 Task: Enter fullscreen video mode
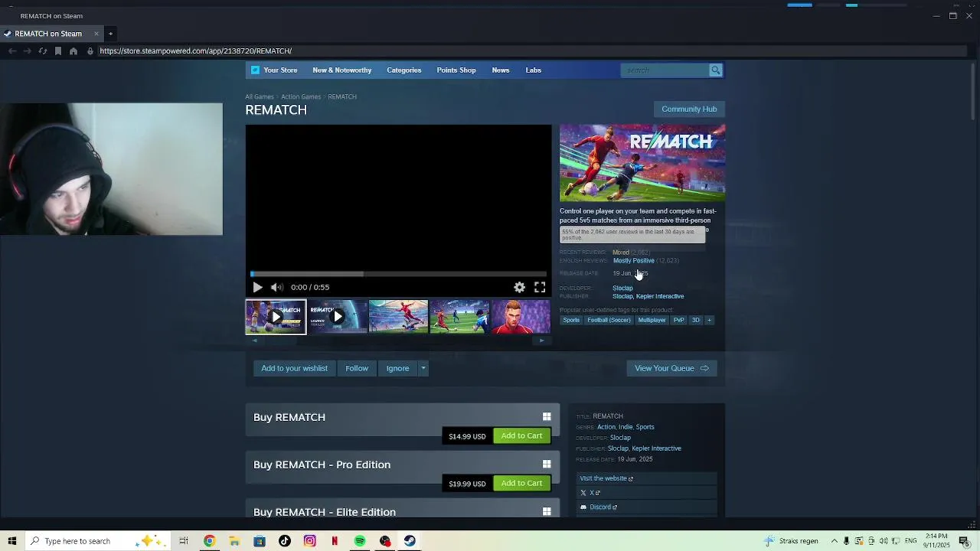coord(540,287)
